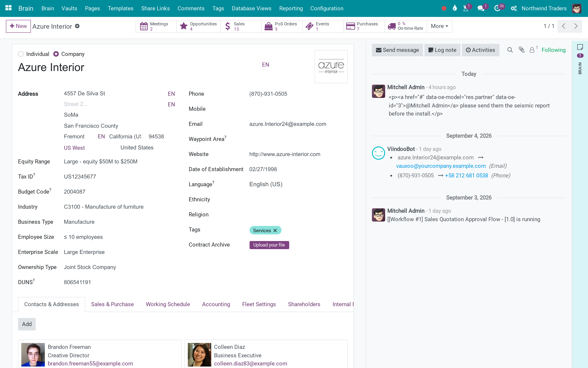Click the Azure Interior company logo image
This screenshot has height=368, width=588.
(331, 67)
